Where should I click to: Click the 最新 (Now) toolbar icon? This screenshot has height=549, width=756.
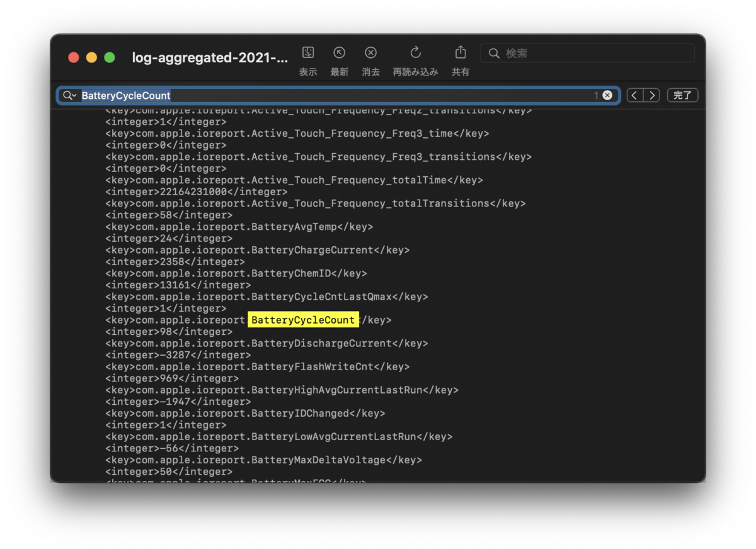[x=339, y=54]
